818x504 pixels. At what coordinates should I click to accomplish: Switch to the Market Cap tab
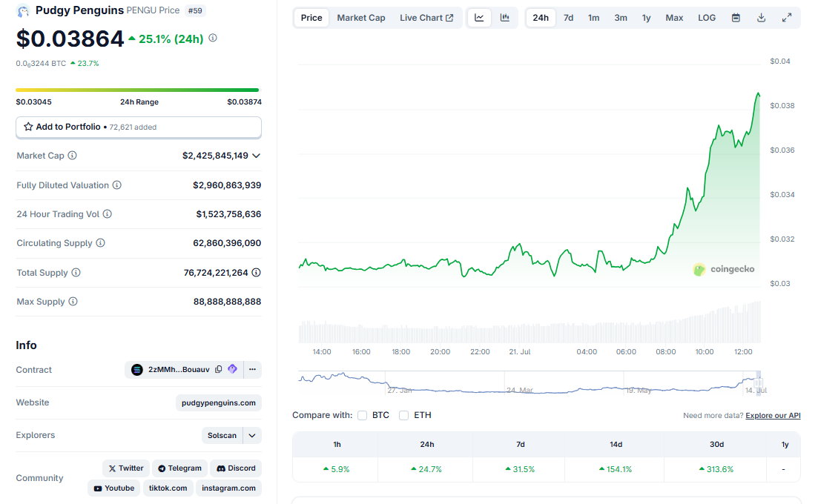click(361, 18)
